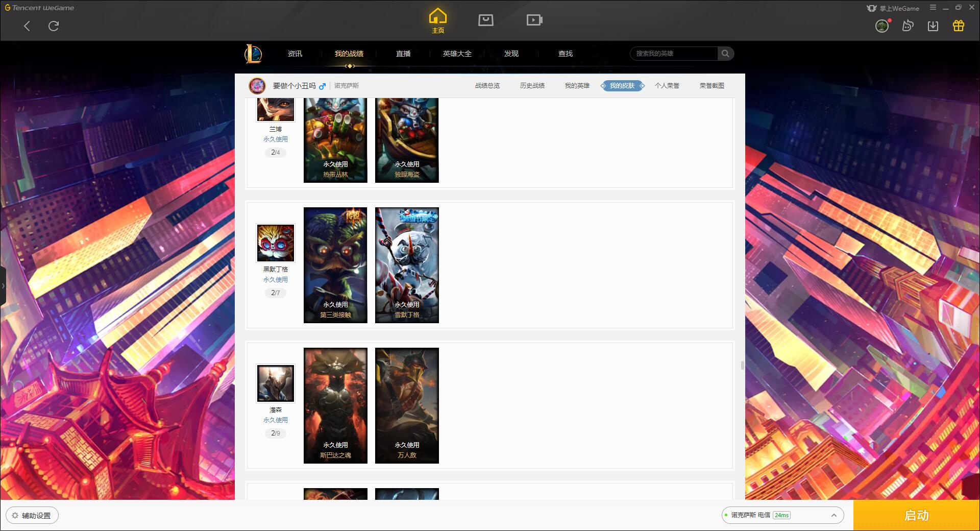The width and height of the screenshot is (980, 531).
Task: Open the 英雄大全 menu tab
Action: 457,54
